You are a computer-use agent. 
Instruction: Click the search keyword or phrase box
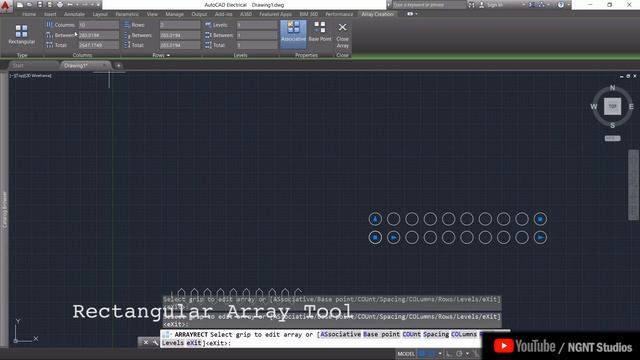pos(429,5)
